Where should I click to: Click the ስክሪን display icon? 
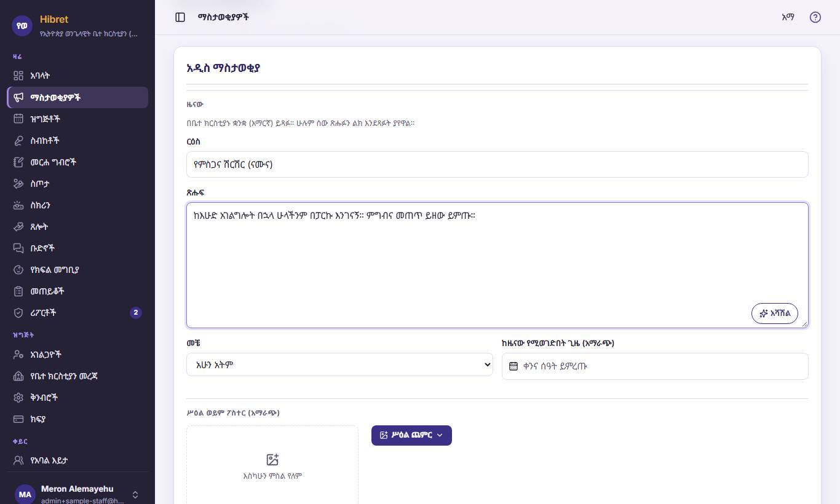18,205
